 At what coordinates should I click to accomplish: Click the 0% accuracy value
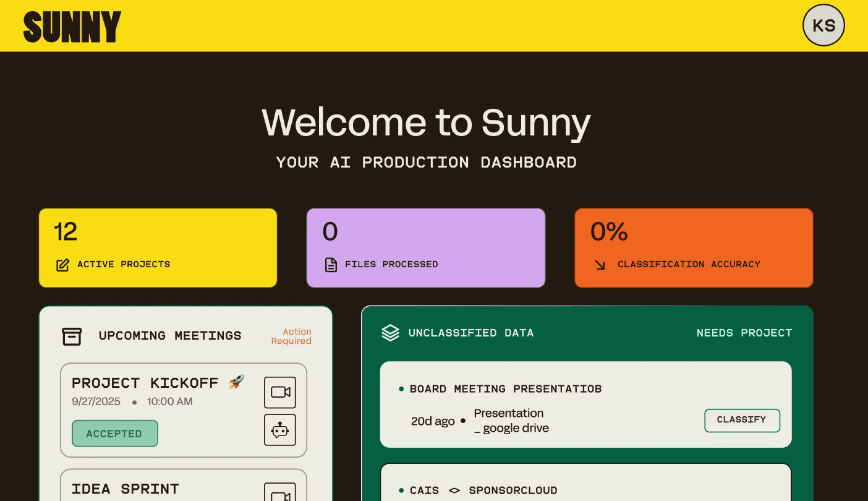pos(609,232)
